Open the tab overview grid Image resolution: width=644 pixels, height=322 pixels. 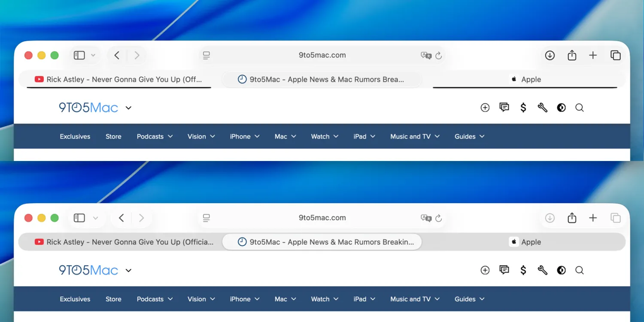tap(615, 55)
